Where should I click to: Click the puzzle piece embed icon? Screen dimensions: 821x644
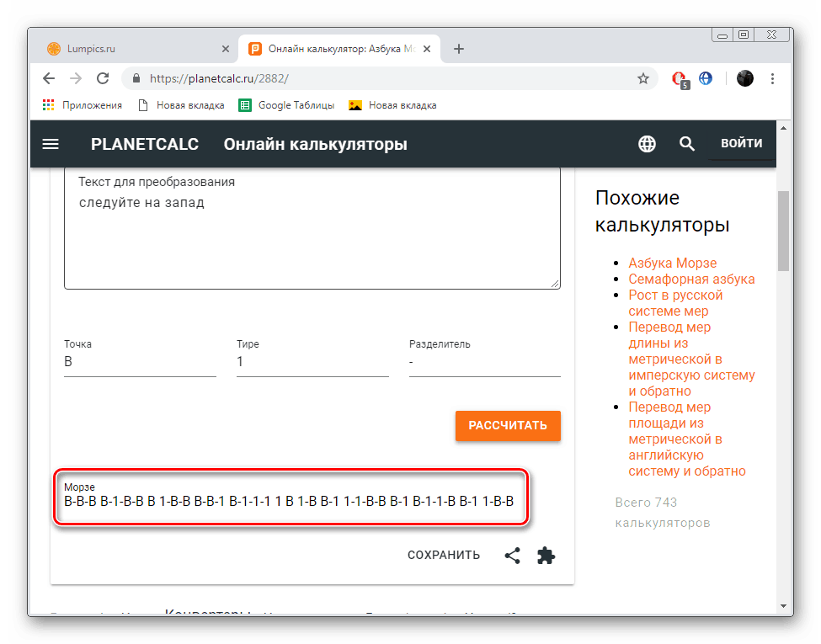click(x=546, y=556)
